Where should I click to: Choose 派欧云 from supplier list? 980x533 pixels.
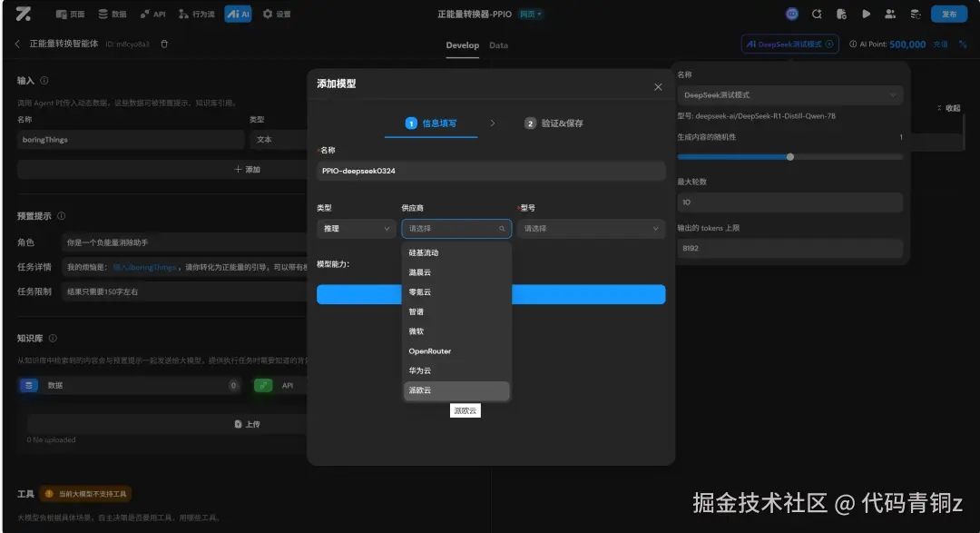coord(456,390)
